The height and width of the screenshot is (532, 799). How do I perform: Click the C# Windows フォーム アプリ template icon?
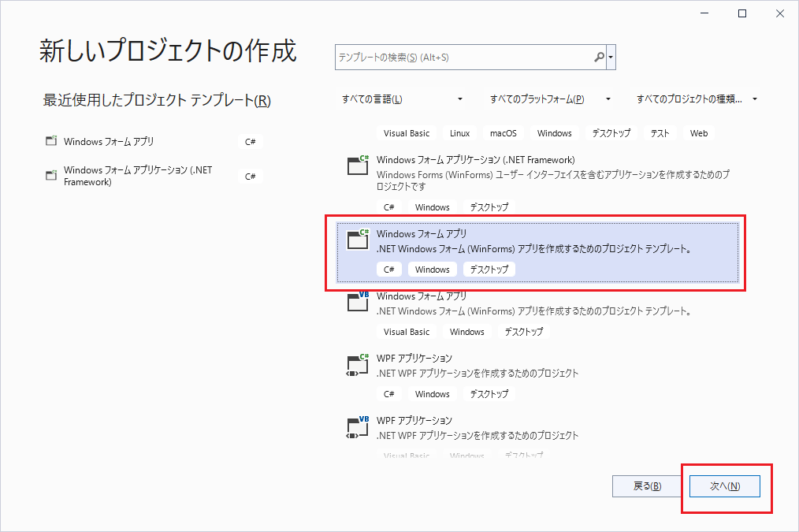[x=358, y=240]
